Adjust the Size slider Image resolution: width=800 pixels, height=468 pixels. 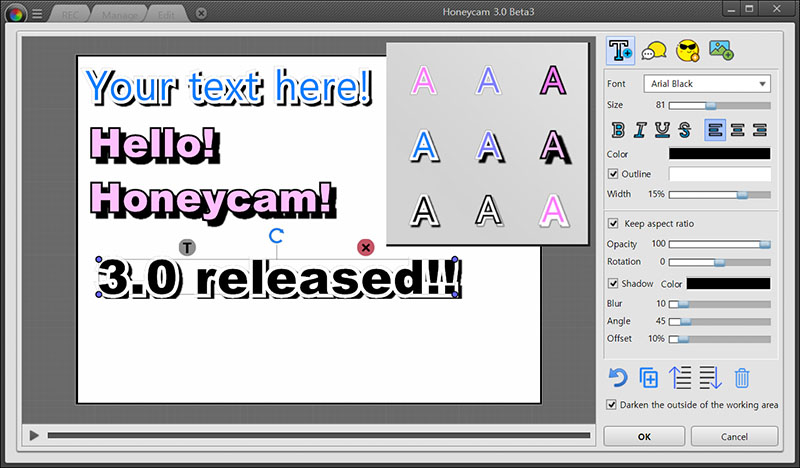click(x=720, y=106)
